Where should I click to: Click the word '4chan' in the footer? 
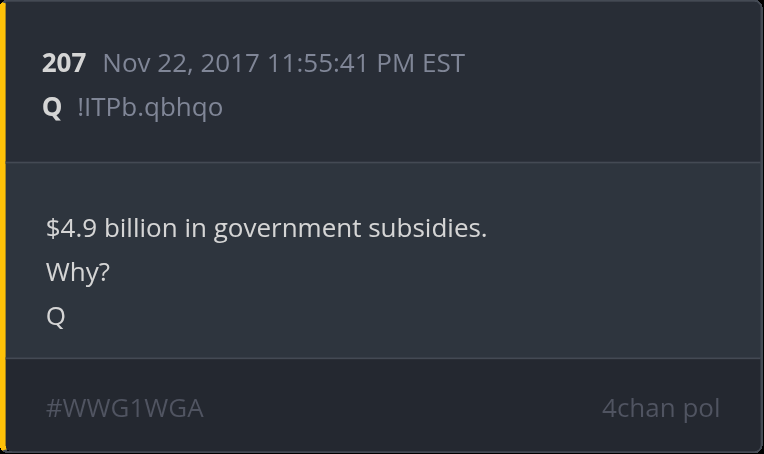tap(639, 408)
